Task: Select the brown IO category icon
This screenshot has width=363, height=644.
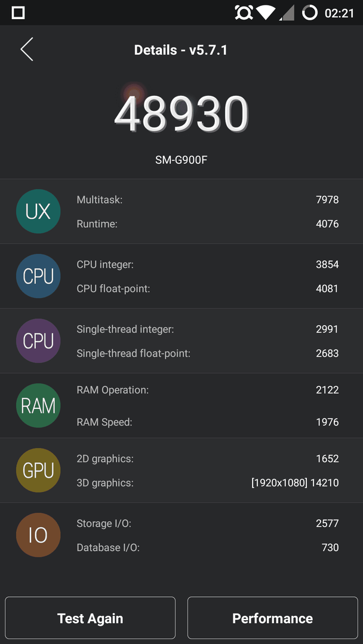Action: coord(38,535)
